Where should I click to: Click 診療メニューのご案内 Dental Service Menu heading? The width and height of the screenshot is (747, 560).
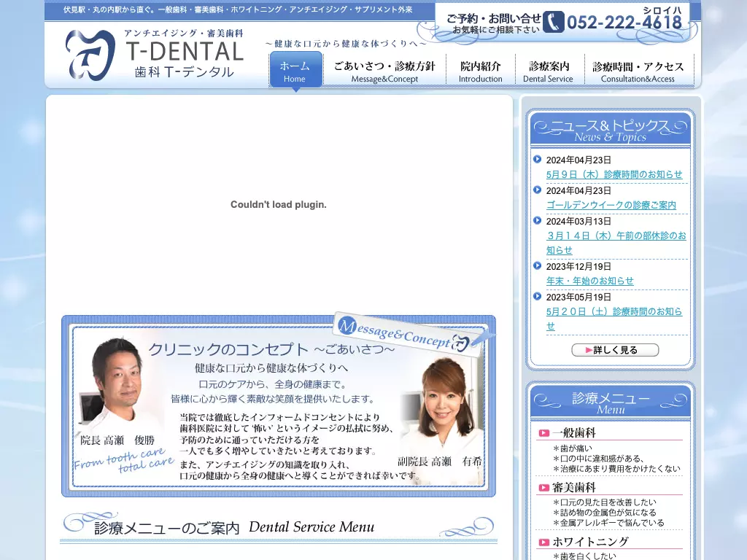[234, 528]
